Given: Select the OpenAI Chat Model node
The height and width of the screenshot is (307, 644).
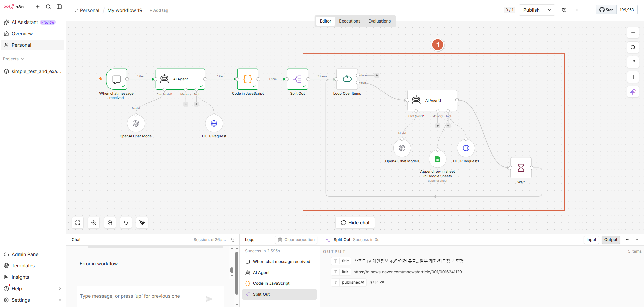Looking at the screenshot, I should click(136, 123).
